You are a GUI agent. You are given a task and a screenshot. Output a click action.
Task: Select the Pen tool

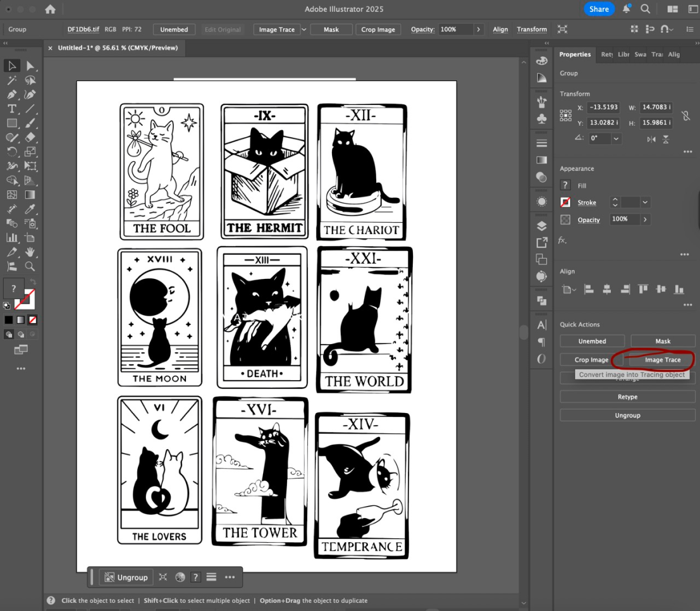[11, 94]
